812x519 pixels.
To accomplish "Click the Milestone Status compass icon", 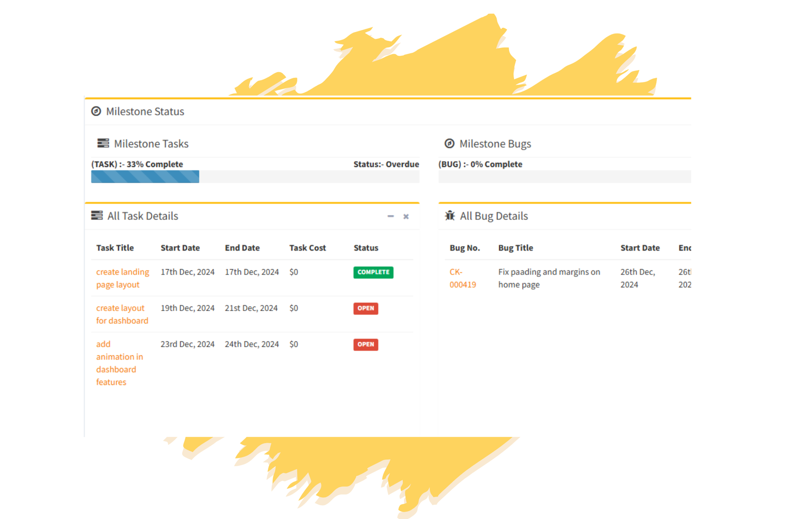I will coord(96,111).
